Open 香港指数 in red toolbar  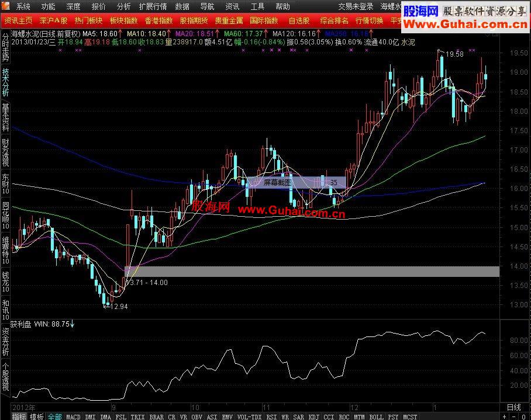[159, 20]
